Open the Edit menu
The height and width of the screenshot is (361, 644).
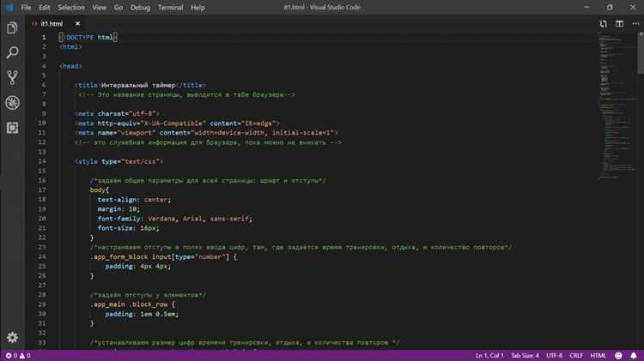[45, 8]
